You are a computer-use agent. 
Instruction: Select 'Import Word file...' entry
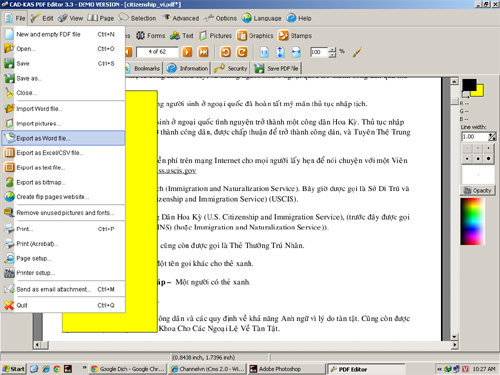pos(63,109)
